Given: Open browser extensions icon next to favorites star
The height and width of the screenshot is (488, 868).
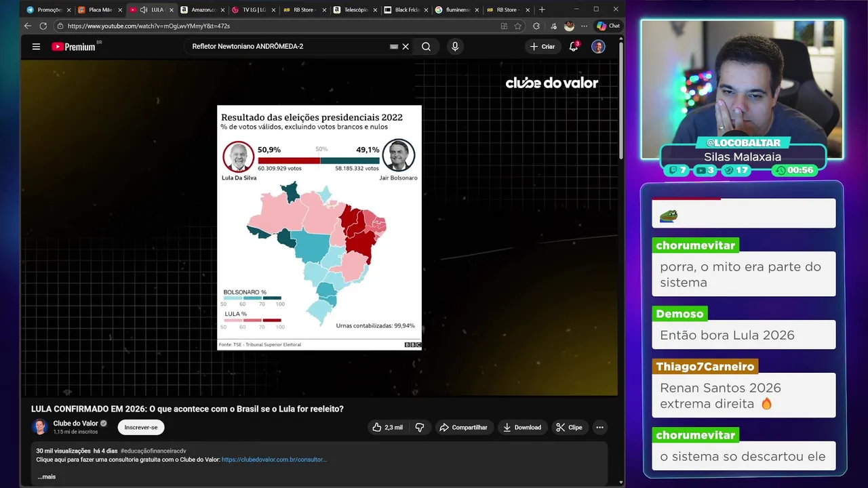Looking at the screenshot, I should (536, 26).
